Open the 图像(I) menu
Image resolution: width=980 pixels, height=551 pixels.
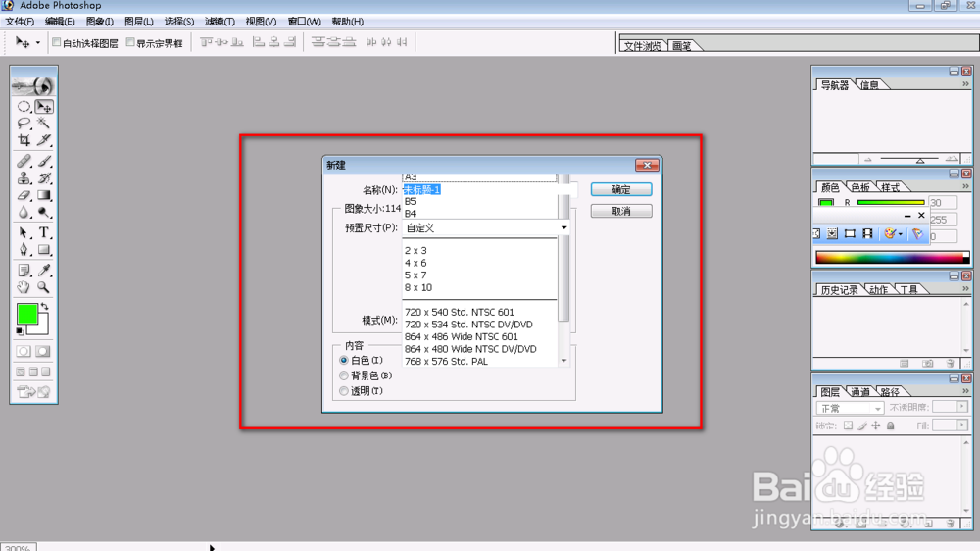(x=100, y=22)
